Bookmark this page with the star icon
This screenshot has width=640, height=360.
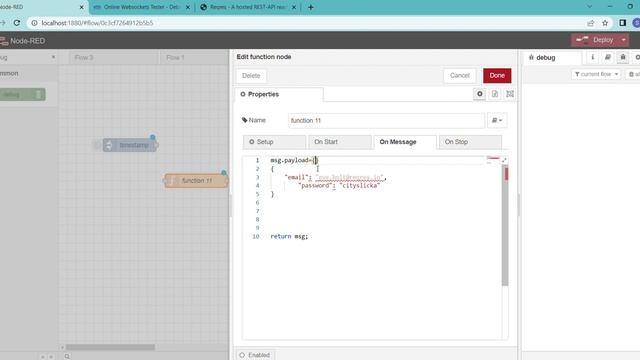coord(605,23)
